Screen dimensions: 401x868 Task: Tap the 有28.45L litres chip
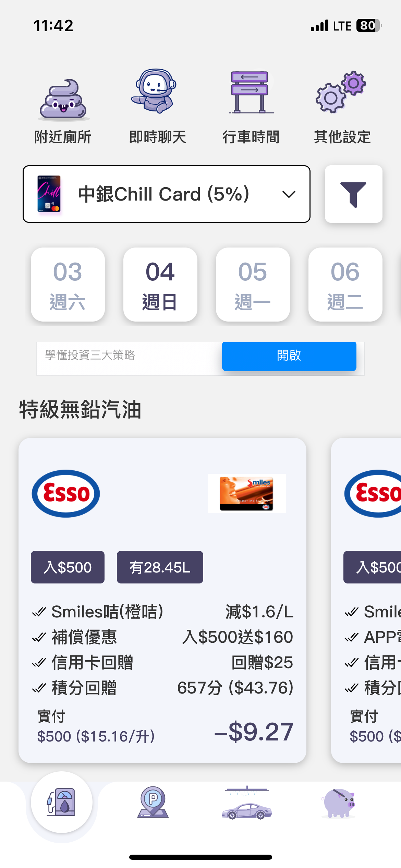coord(160,567)
